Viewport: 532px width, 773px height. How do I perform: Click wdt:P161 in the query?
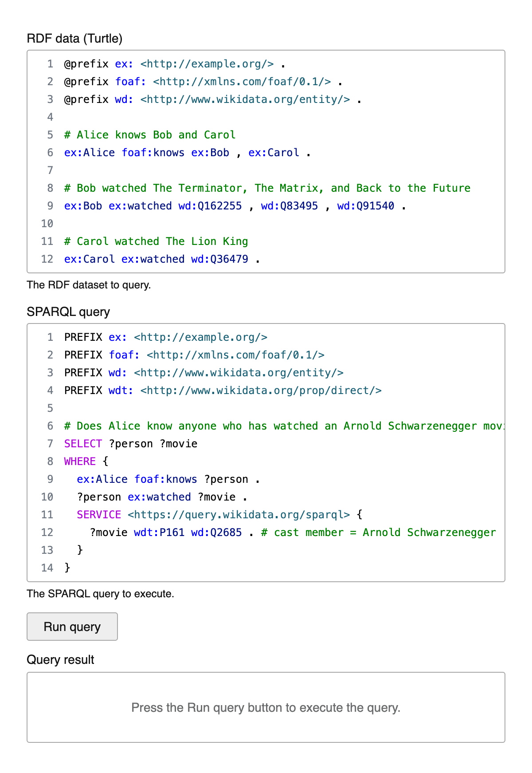(x=159, y=532)
